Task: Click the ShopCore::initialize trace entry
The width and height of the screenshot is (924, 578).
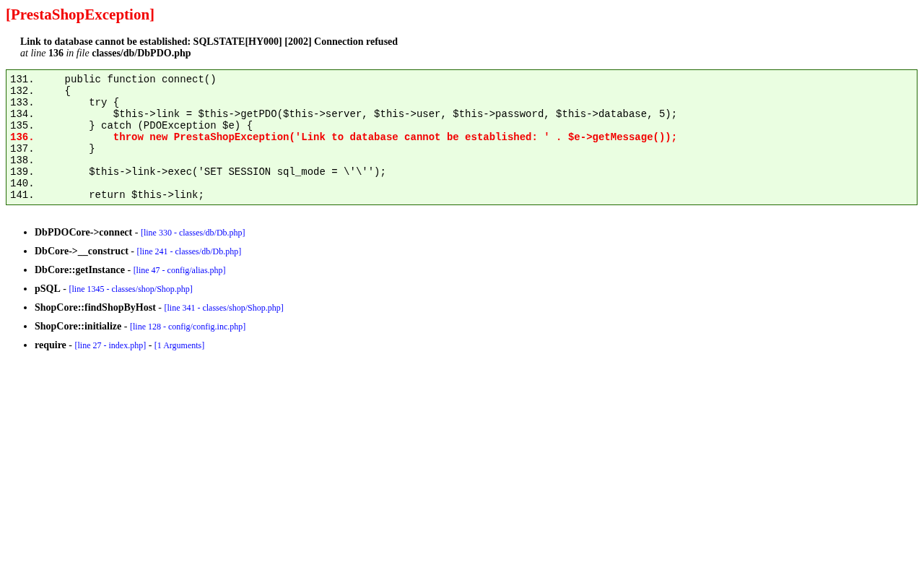Action: point(78,327)
